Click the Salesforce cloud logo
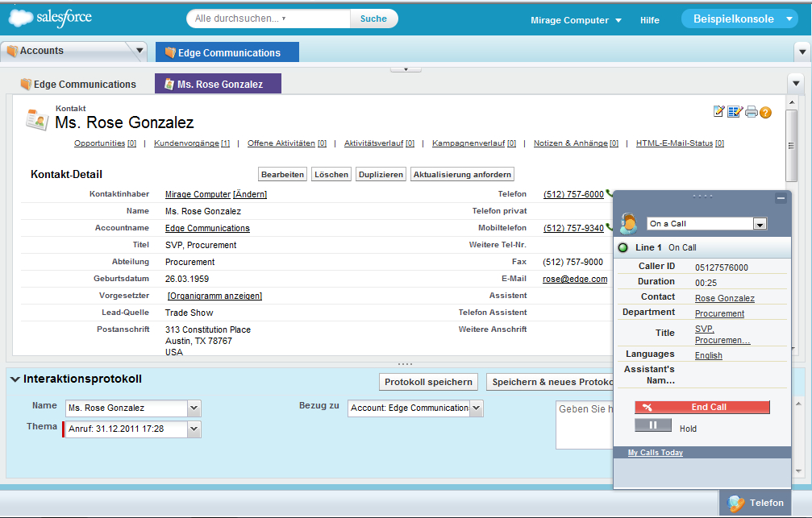Image resolution: width=812 pixels, height=518 pixels. [x=49, y=19]
